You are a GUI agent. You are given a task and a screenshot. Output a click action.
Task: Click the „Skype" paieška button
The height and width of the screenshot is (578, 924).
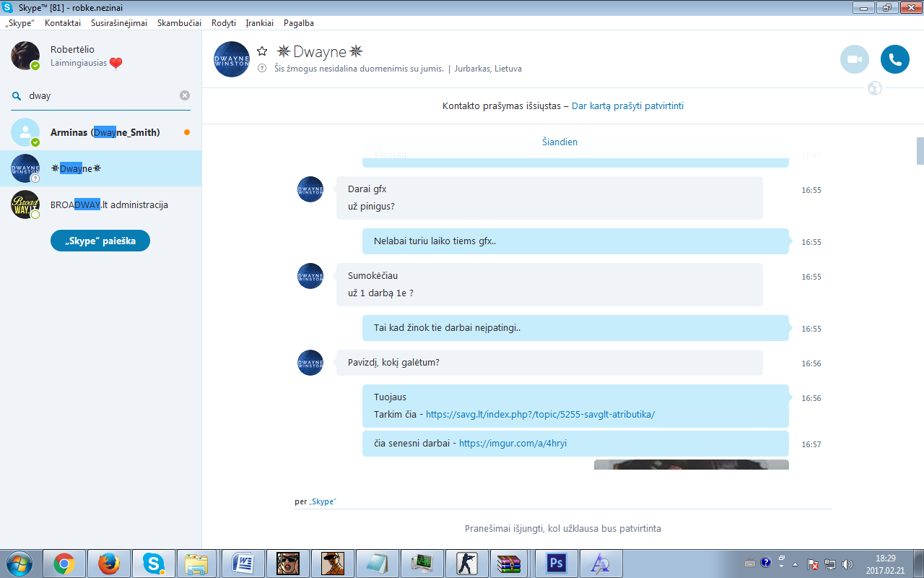point(100,241)
